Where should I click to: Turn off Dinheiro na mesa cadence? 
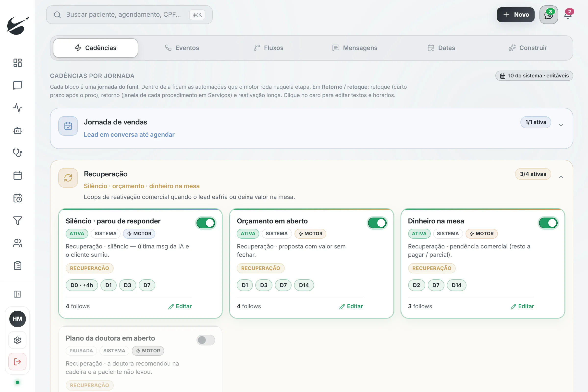tap(548, 223)
